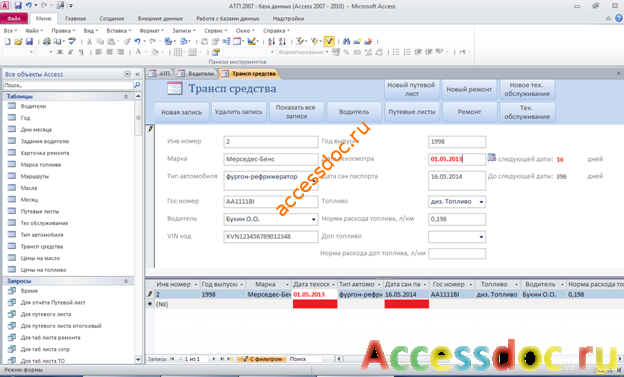
Task: Open the Цены на топливо table
Action: coord(43,270)
